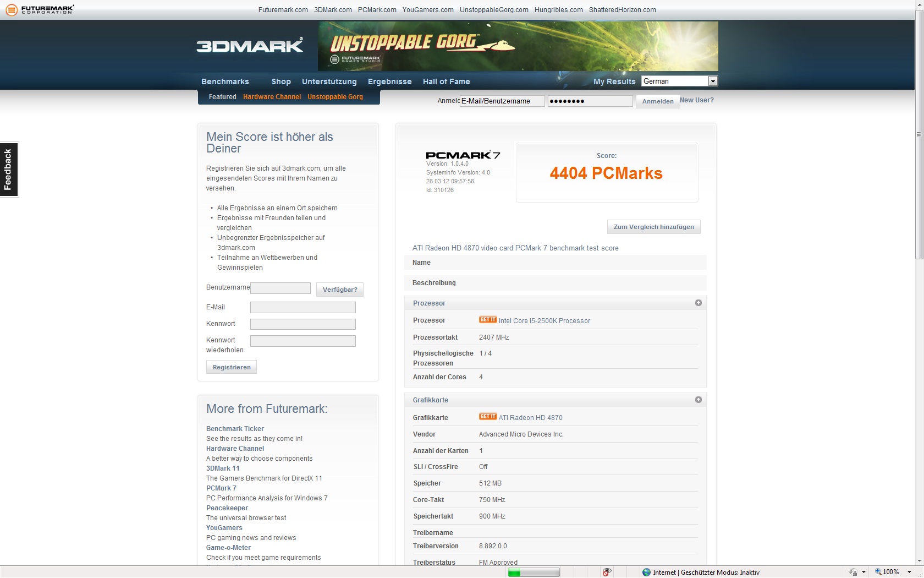Screen dimensions: 924x578
Task: Open PCMark.com top link
Action: click(x=377, y=10)
